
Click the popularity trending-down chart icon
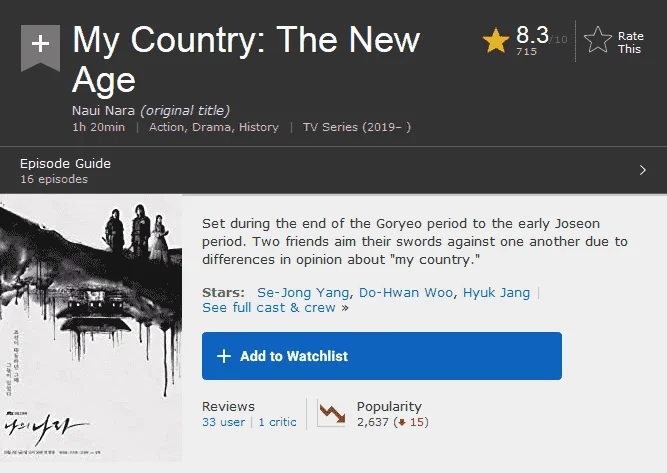332,413
